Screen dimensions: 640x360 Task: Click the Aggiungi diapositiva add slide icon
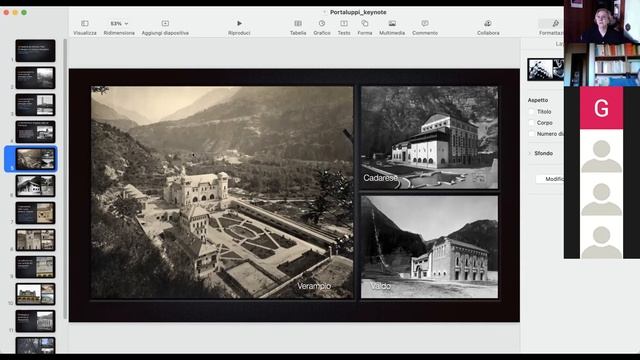point(165,24)
